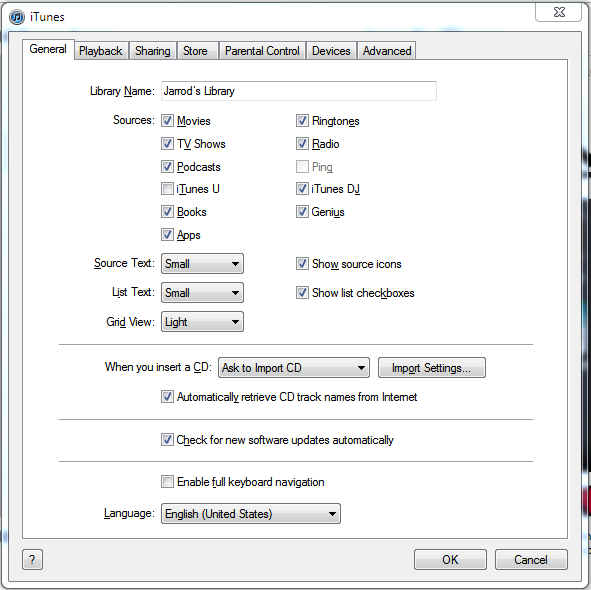Viewport: 591px width, 590px height.
Task: Toggle Show list checkboxes option
Action: (302, 293)
